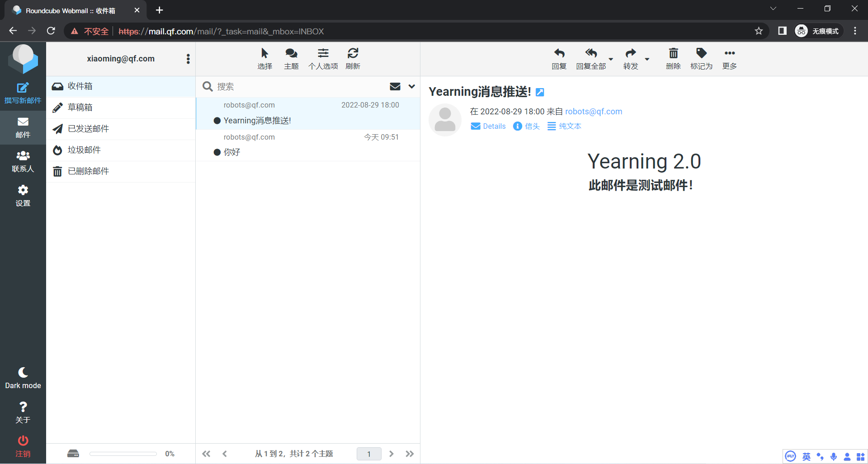Open the 你好 message
Viewport: 868px width, 464px height.
[x=308, y=145]
